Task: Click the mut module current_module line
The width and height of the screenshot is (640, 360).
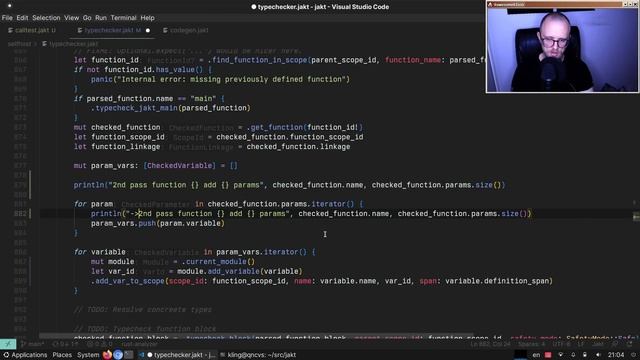Action: click(173, 262)
